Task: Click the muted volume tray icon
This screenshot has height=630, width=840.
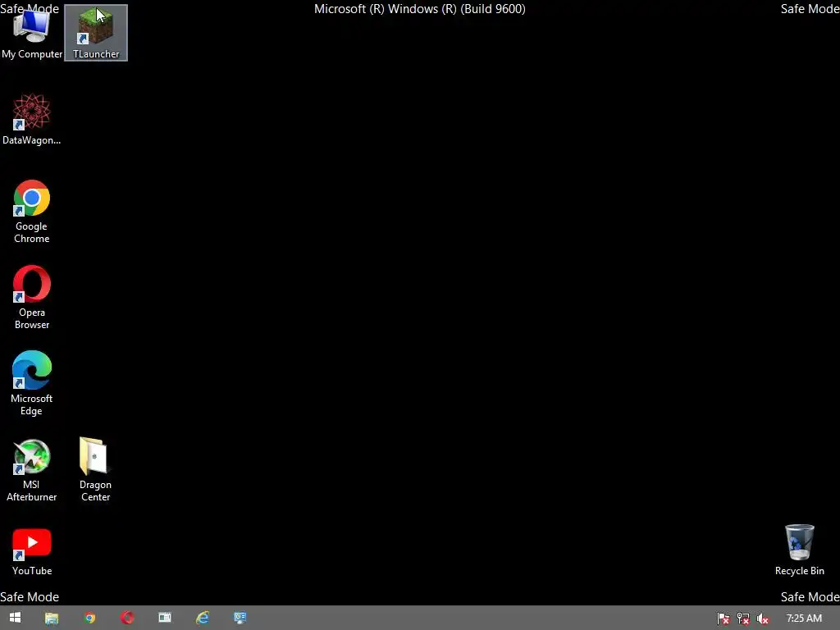Action: [762, 619]
